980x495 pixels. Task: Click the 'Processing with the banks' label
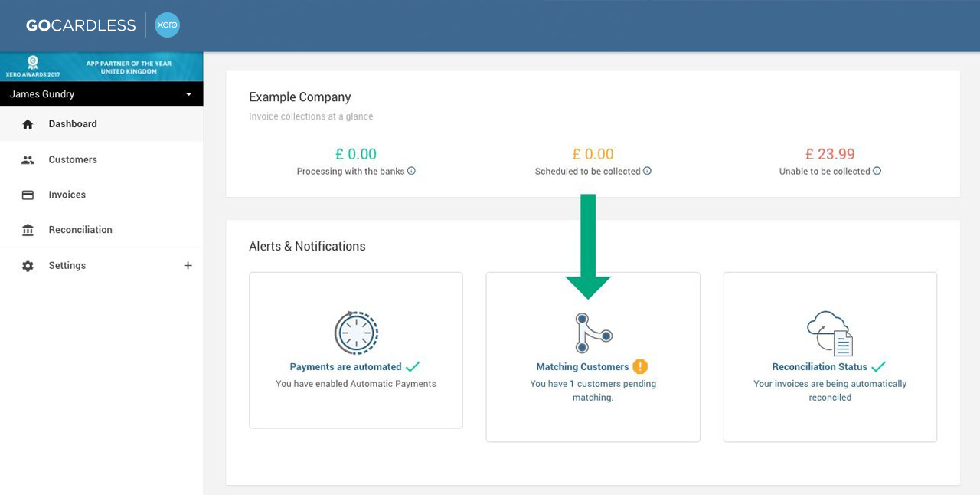click(x=351, y=172)
